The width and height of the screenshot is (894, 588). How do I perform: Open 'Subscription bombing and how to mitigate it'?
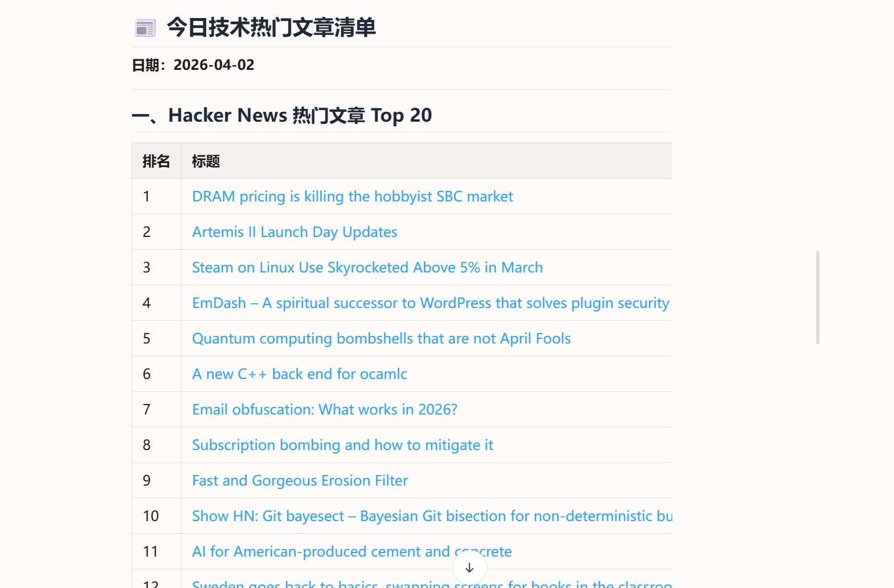click(342, 445)
